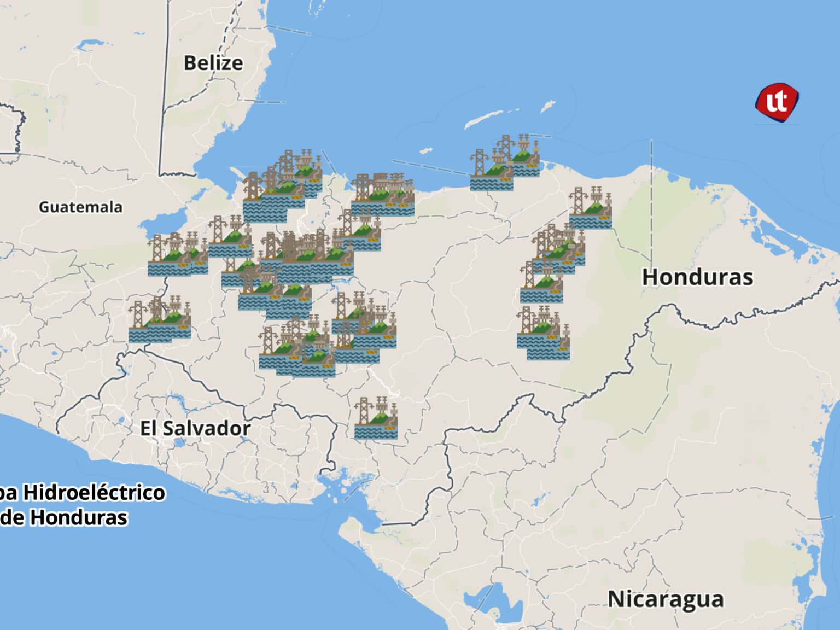Select the southernmost hydroelectric plant marker

(376, 419)
